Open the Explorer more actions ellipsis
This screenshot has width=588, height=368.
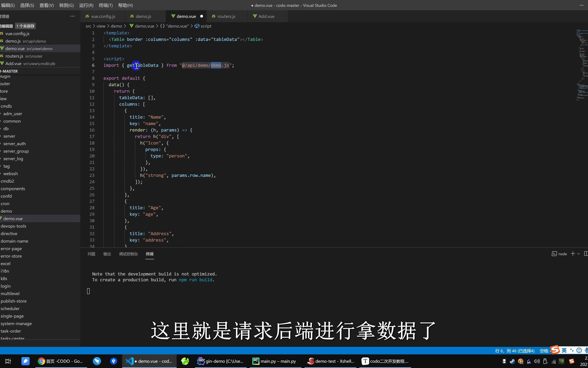(72, 16)
